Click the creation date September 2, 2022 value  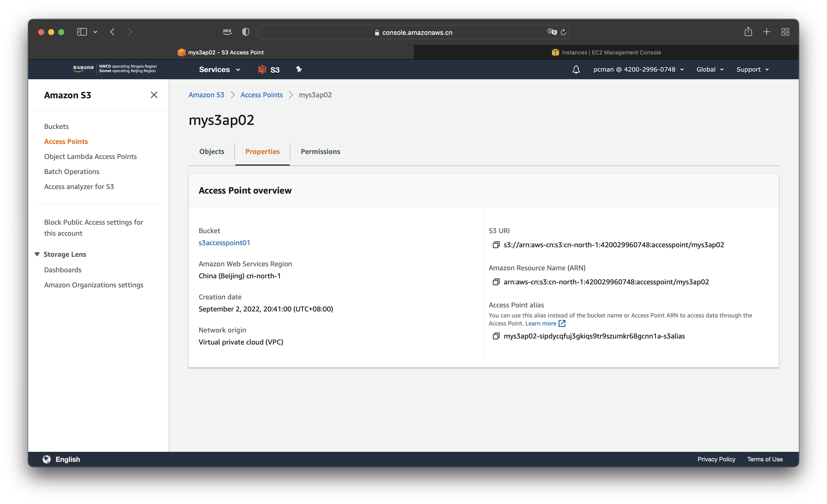click(x=265, y=309)
